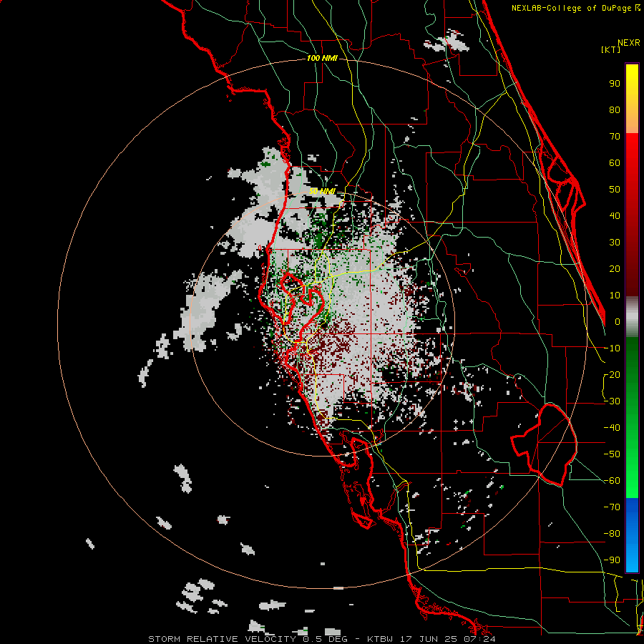Click the 50 value on the velocity scale

point(615,190)
